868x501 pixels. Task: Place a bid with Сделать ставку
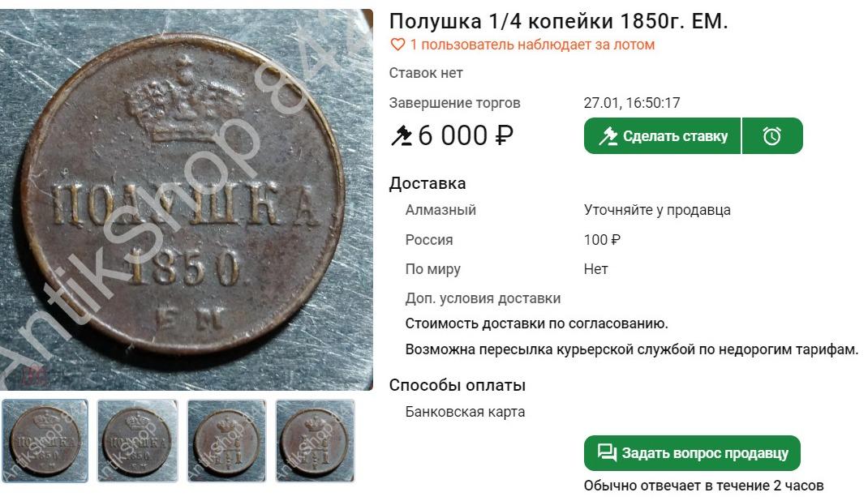click(662, 135)
